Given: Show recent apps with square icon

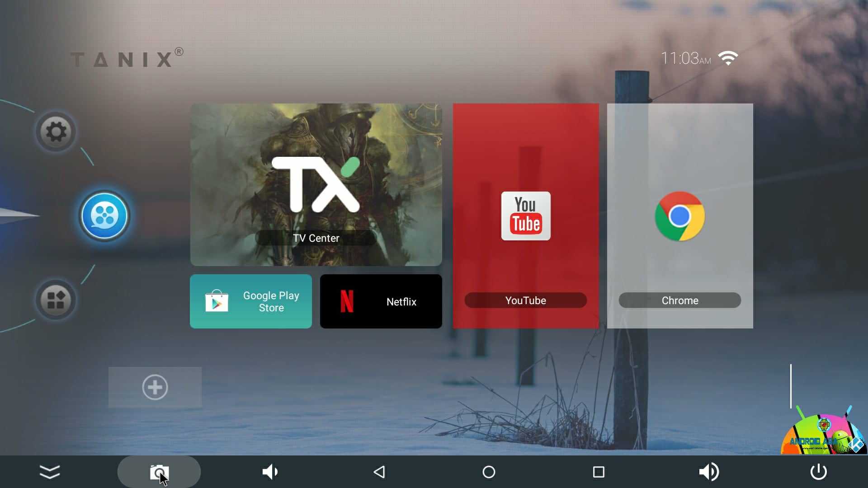Looking at the screenshot, I should pyautogui.click(x=599, y=472).
